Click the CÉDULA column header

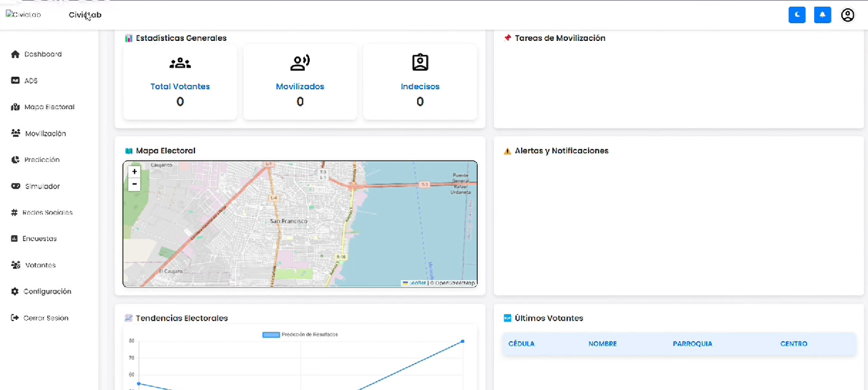(521, 343)
